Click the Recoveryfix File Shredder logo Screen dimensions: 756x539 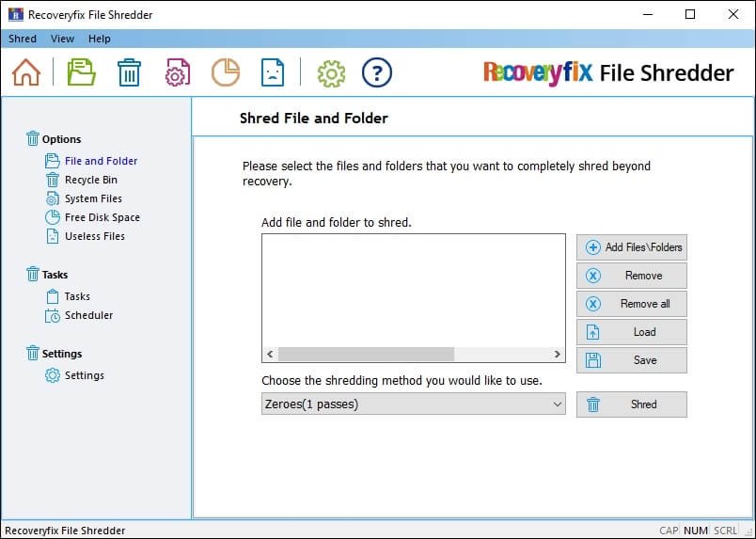pyautogui.click(x=608, y=72)
